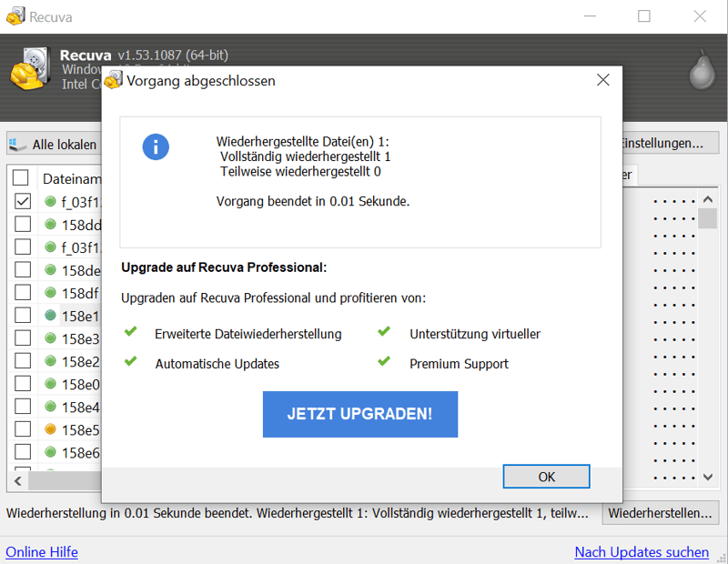Click the Premium Support text
Viewport: 728px width, 564px height.
coord(459,364)
